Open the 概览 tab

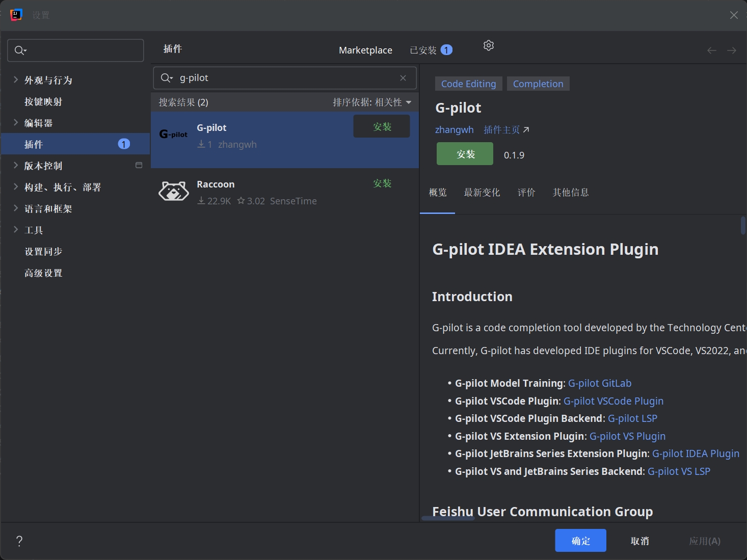(438, 192)
